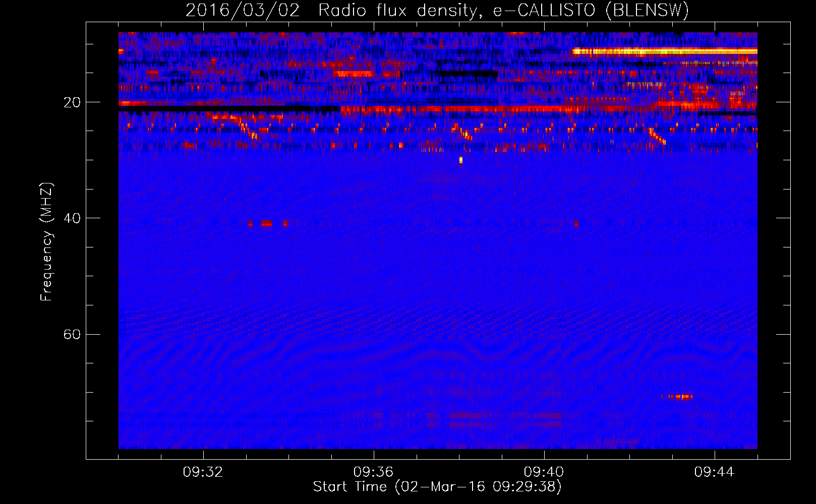Click the red burst near 75 MHz at 09:43
This screenshot has height=504, width=816.
[677, 397]
